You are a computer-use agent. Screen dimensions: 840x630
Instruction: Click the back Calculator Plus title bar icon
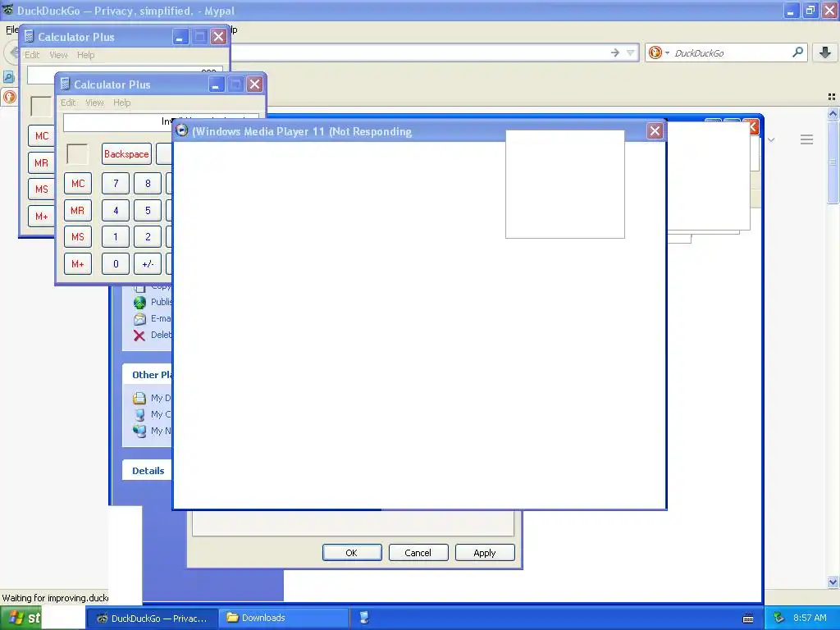[29, 36]
